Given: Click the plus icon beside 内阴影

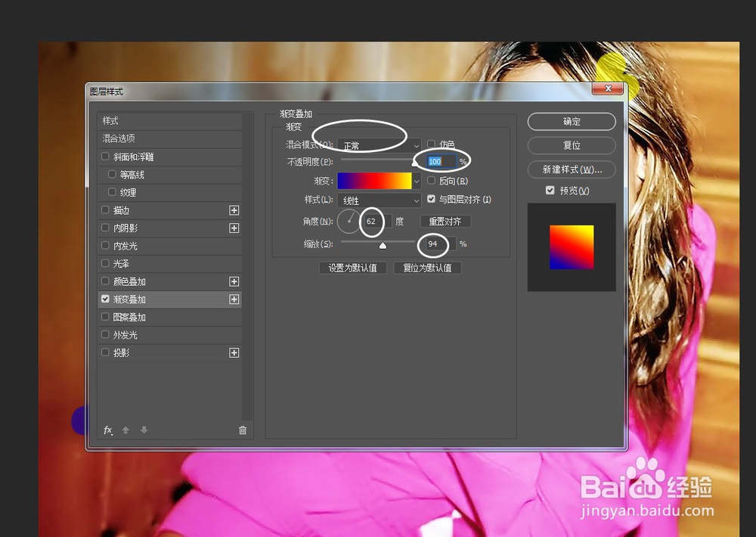Looking at the screenshot, I should [x=234, y=228].
